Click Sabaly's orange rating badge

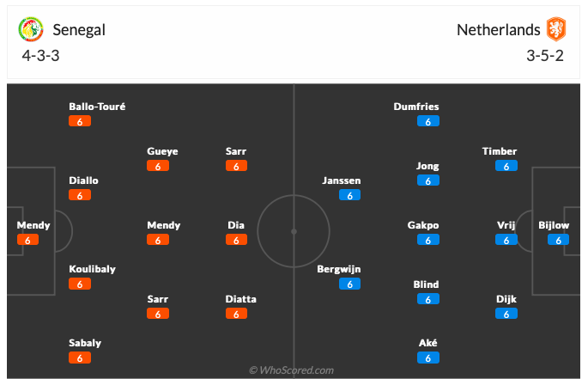80,358
